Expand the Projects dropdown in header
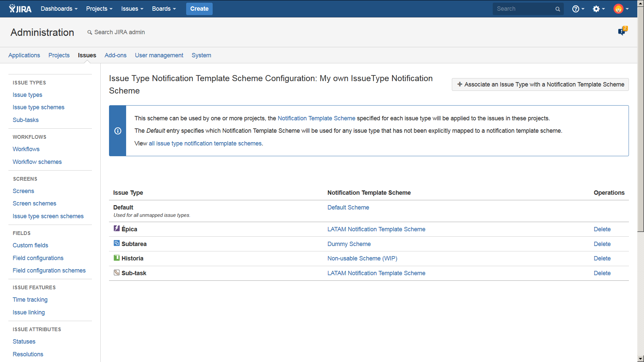This screenshot has height=362, width=644. click(99, 9)
